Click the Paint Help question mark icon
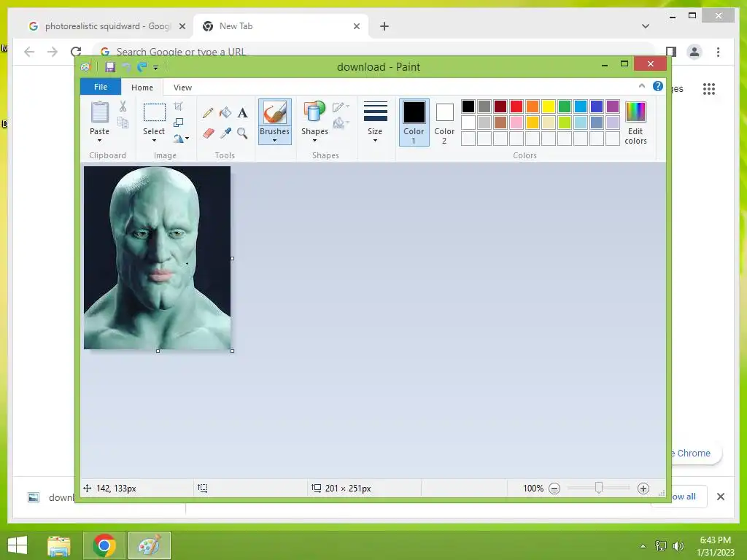The height and width of the screenshot is (560, 747). coord(658,86)
